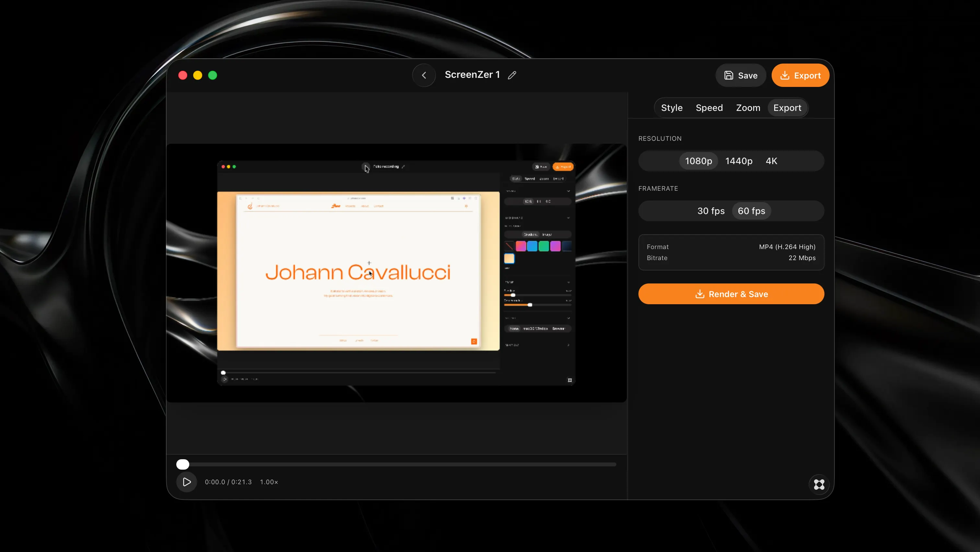This screenshot has width=980, height=552.
Task: Click the video preview canvas
Action: [x=396, y=273]
